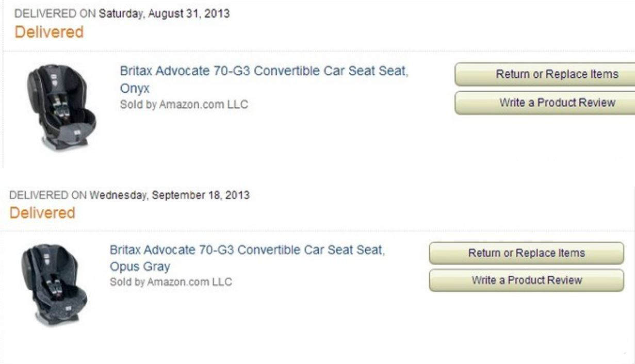Click the orange Delivered status of the August order
Image resolution: width=635 pixels, height=364 pixels.
49,32
